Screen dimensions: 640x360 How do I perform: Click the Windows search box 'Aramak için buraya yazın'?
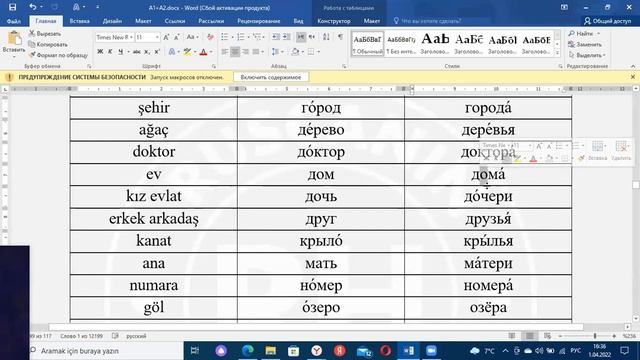[x=106, y=351]
